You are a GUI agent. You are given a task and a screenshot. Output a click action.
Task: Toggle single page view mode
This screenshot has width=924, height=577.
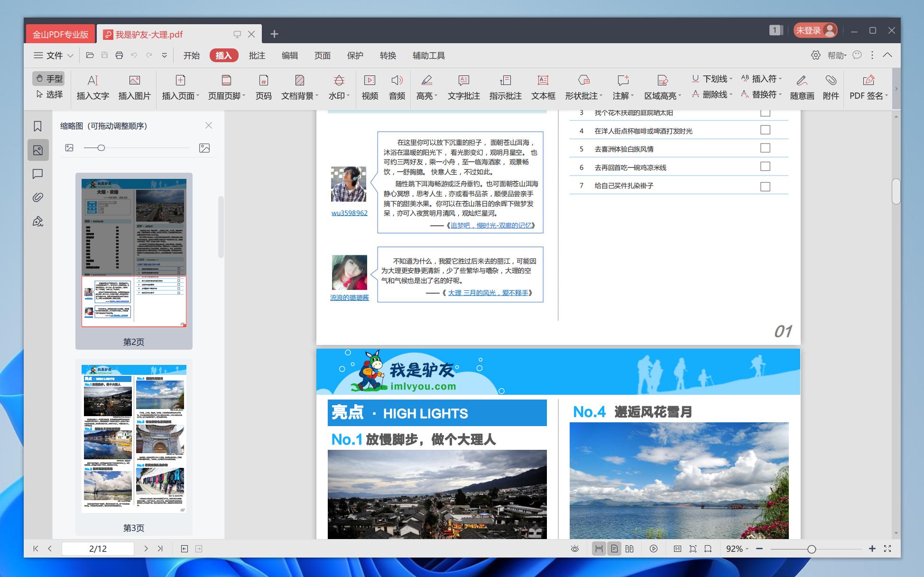pos(614,549)
